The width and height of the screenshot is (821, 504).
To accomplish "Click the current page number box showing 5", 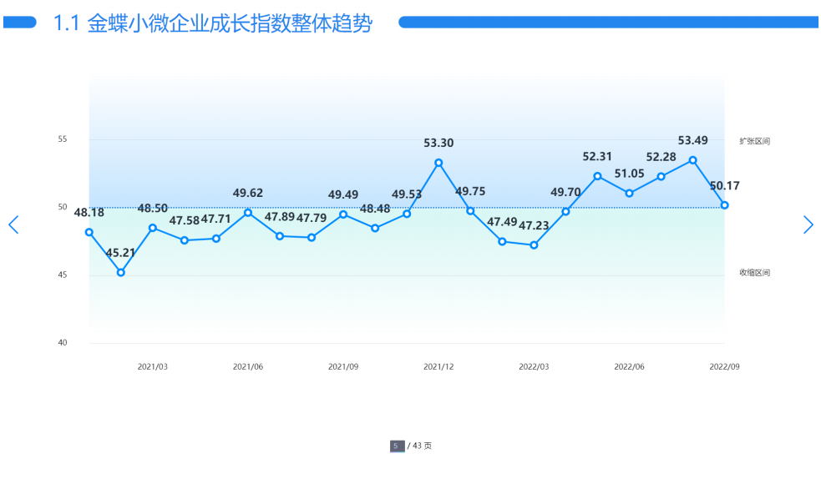I will [397, 446].
